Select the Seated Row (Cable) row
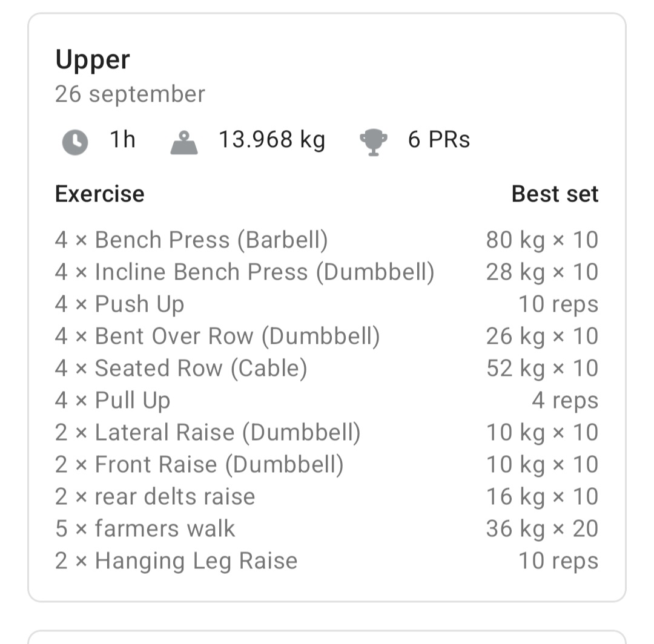This screenshot has height=644, width=654. pyautogui.click(x=181, y=369)
